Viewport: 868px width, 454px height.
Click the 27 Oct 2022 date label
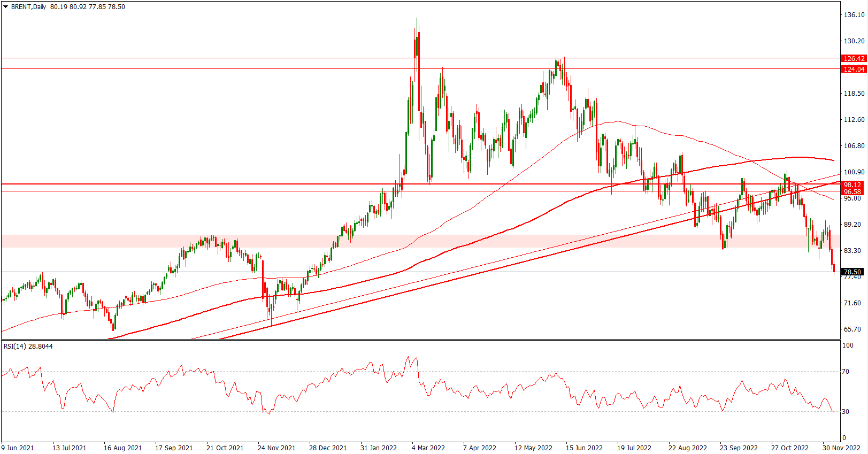(790, 448)
